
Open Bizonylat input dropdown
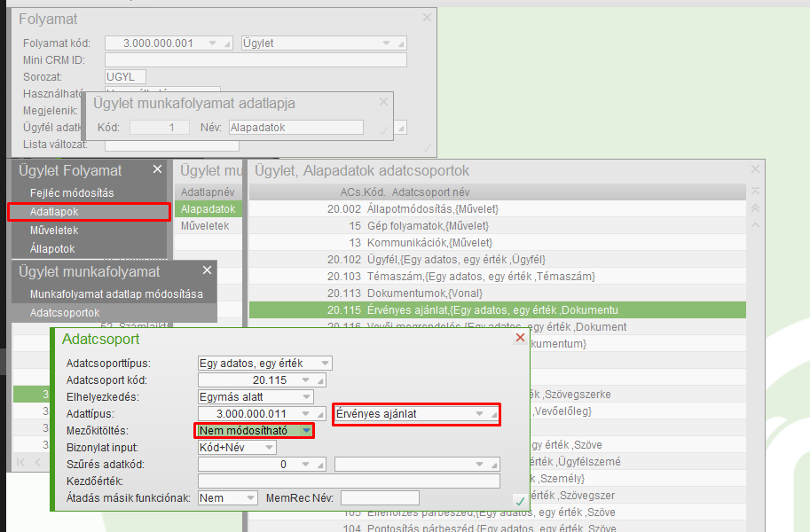pos(269,447)
